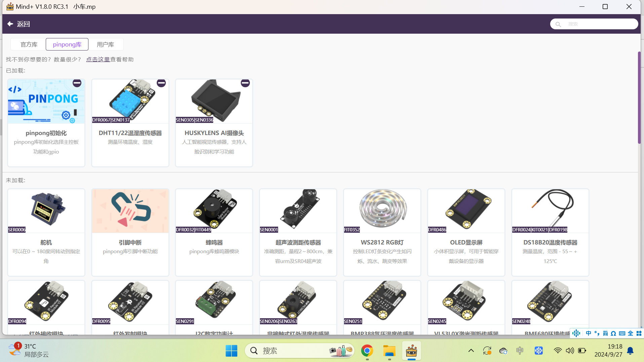This screenshot has height=362, width=644.
Task: Load the 蜂鸣器 buzzer module
Action: tap(214, 232)
